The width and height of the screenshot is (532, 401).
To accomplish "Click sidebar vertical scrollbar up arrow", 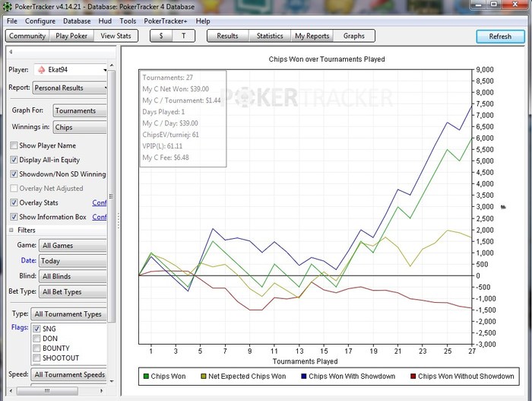I will pos(112,65).
